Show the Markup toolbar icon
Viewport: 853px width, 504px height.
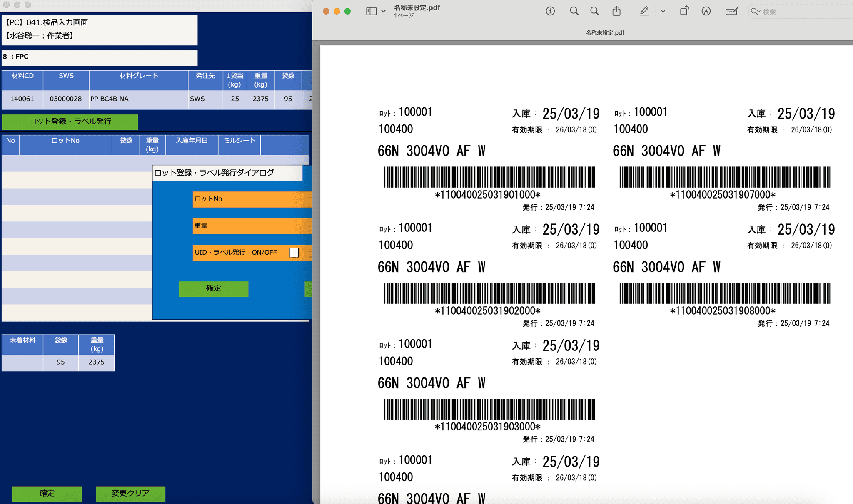(706, 11)
